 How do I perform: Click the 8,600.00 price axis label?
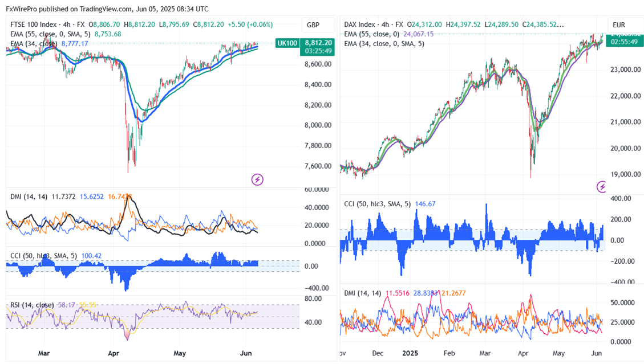tap(318, 64)
